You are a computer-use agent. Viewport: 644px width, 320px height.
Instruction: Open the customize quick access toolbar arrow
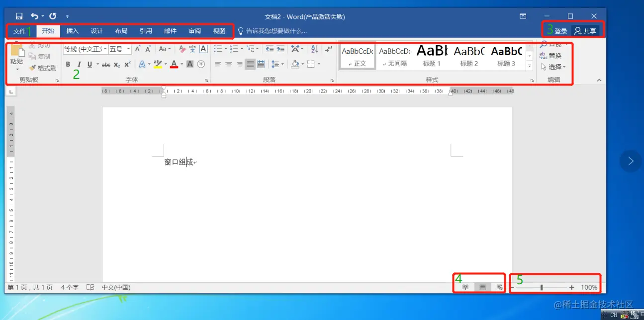pyautogui.click(x=67, y=17)
